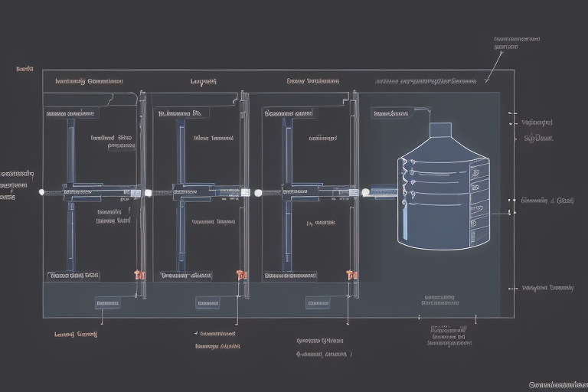Toggle the red marker at the third panel's bottom
588x392 pixels.
point(351,275)
